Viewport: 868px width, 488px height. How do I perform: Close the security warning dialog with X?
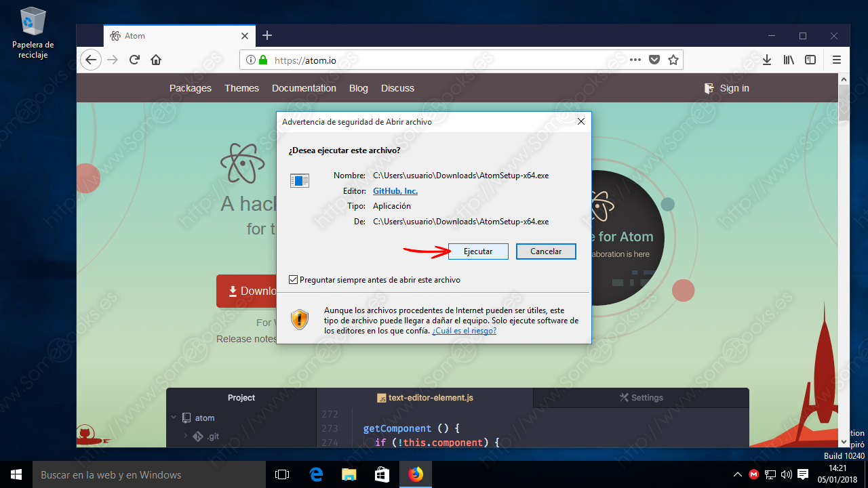pos(580,122)
